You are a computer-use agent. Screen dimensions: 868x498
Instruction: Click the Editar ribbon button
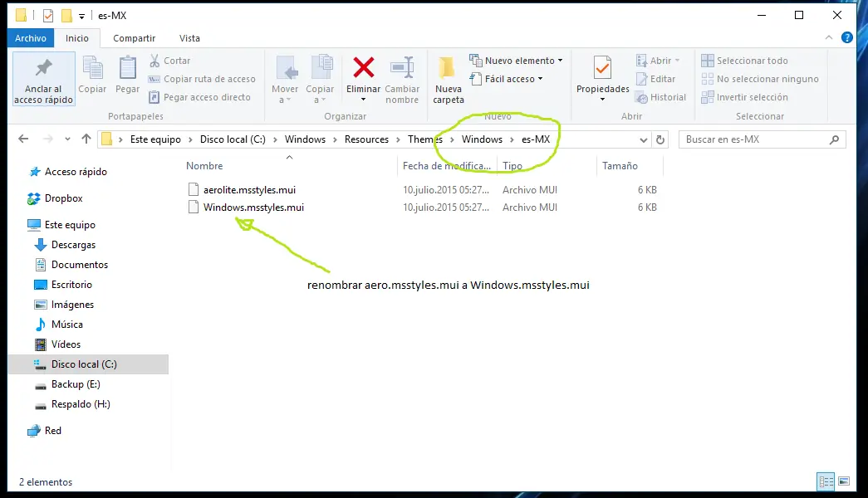tap(656, 79)
